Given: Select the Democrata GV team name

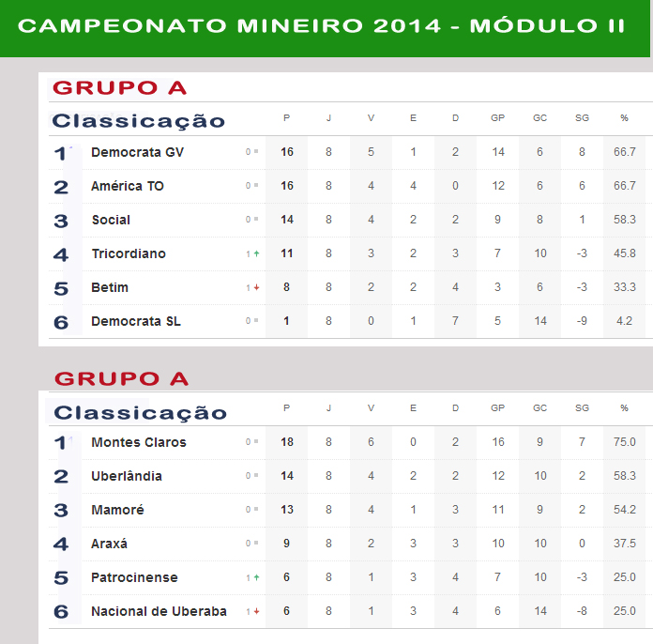Looking at the screenshot, I should point(137,152).
